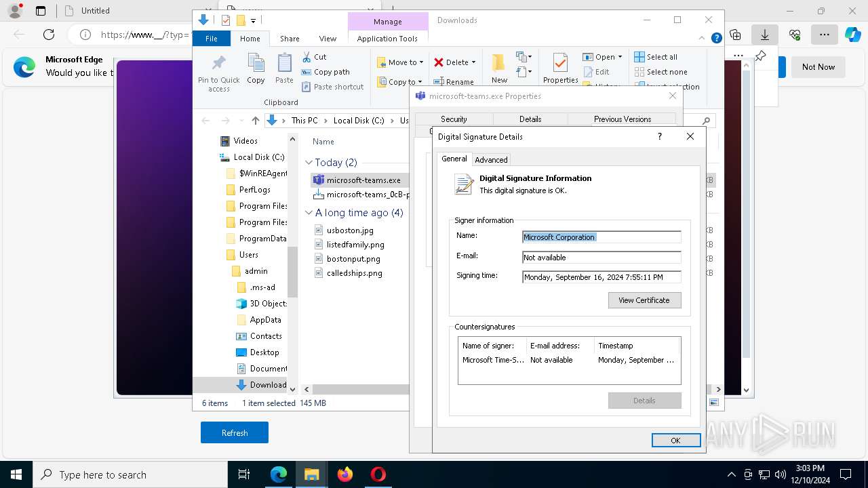Collapse the A long time ago group
The image size is (868, 488).
309,213
